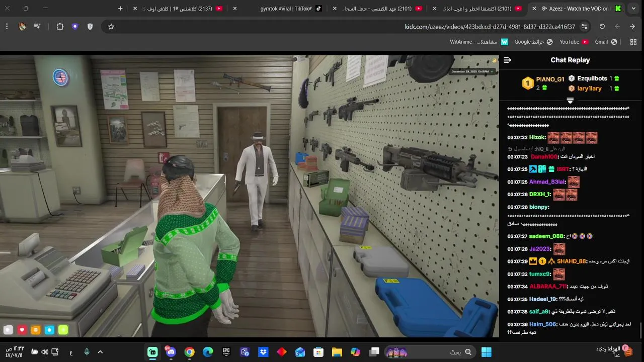644x362 pixels.
Task: Click chat username Hadeel_19
Action: (x=543, y=299)
